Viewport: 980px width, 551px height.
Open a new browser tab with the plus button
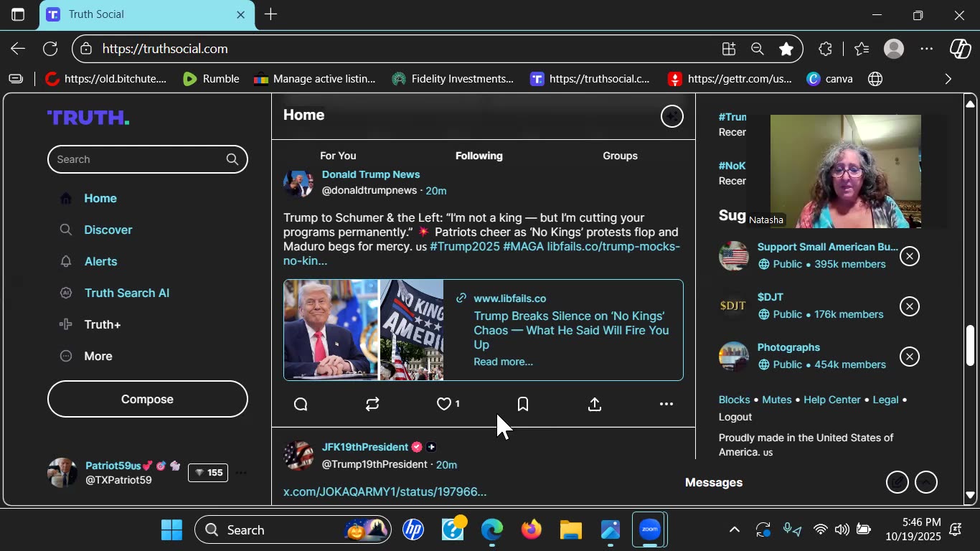point(270,14)
